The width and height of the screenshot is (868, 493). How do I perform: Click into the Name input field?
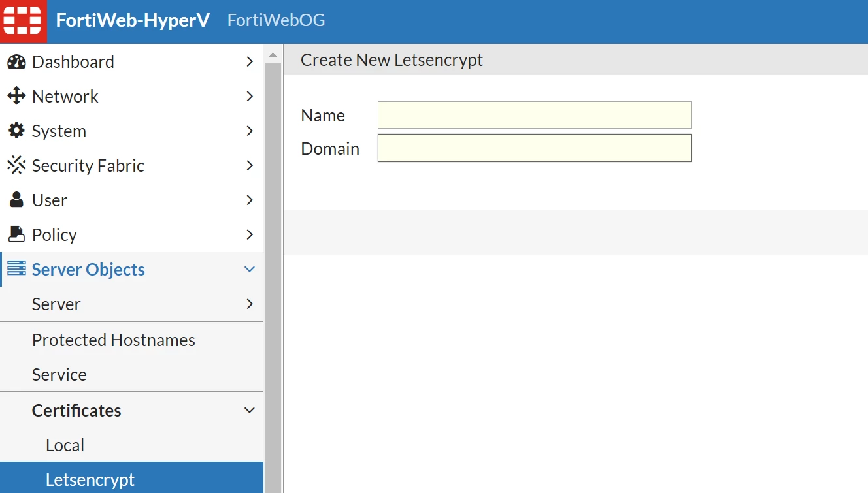(x=534, y=115)
